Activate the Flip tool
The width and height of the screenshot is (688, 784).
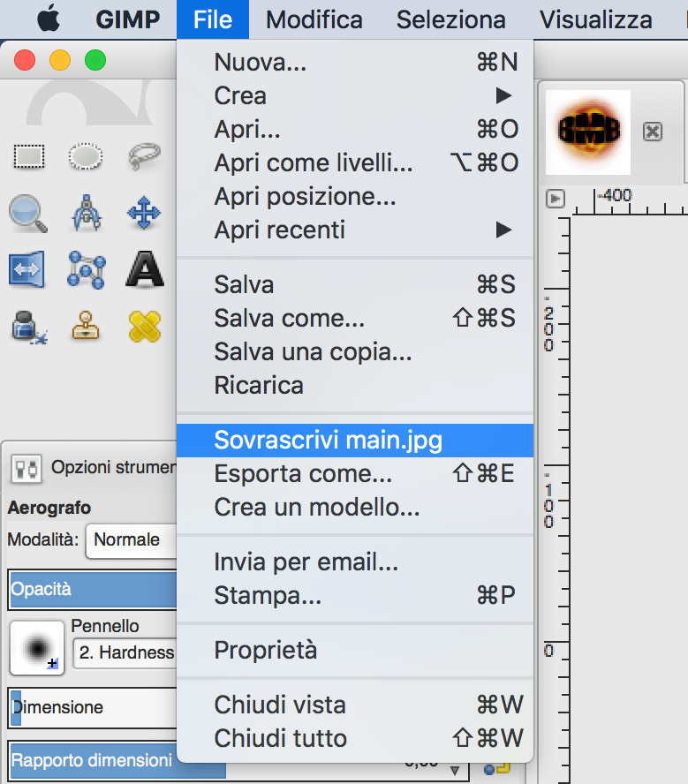pyautogui.click(x=27, y=269)
